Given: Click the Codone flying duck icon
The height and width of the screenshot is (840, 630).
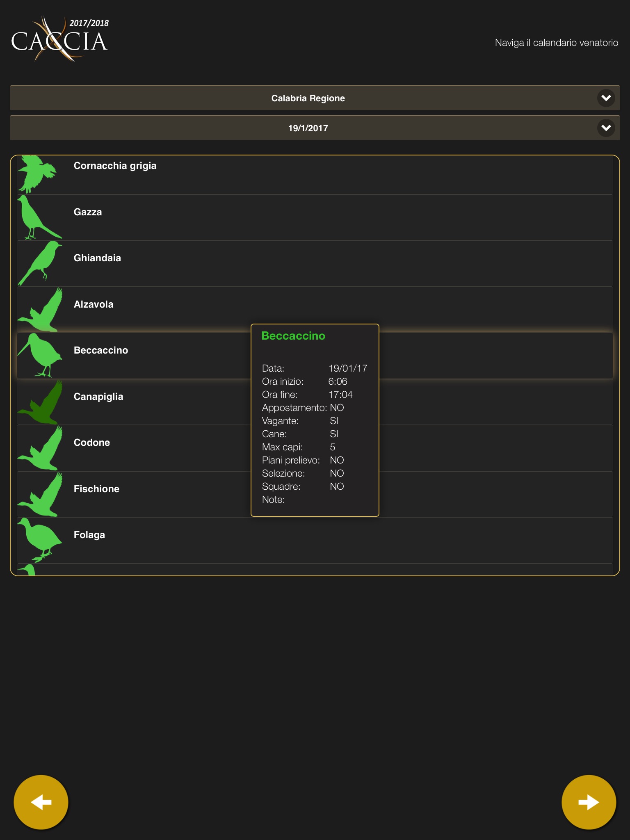Looking at the screenshot, I should coord(40,448).
